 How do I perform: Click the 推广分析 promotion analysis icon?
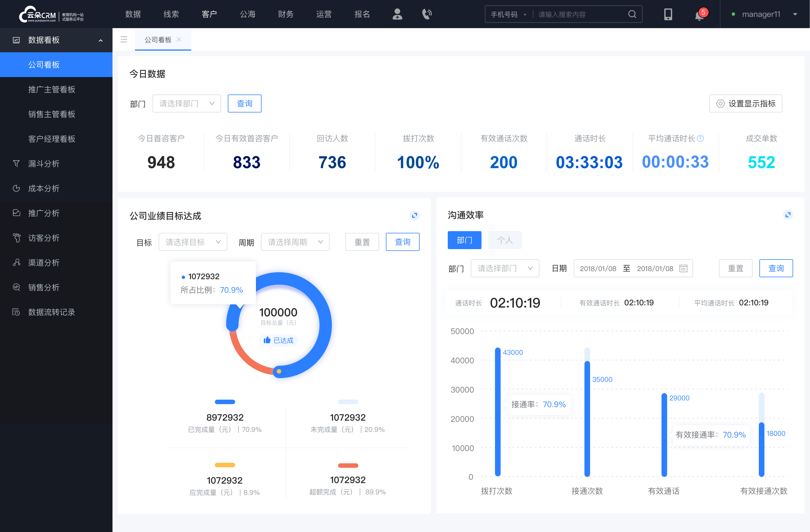coord(17,213)
